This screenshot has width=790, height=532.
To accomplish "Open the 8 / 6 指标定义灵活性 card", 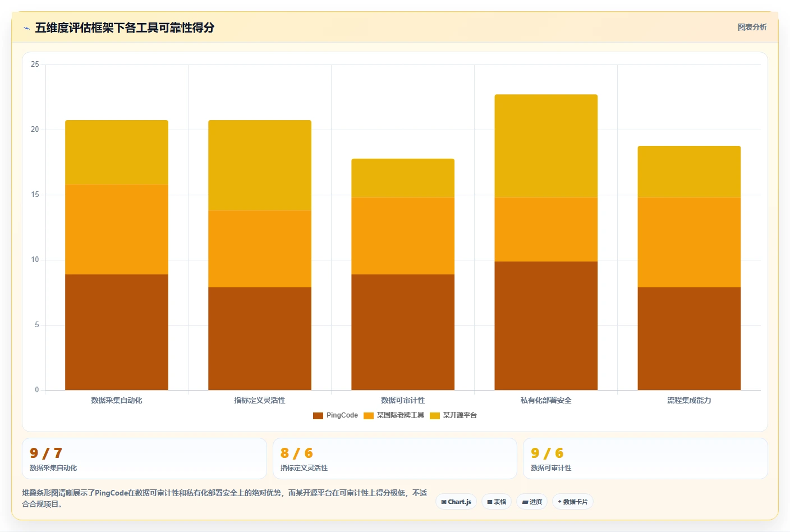I will [395, 458].
